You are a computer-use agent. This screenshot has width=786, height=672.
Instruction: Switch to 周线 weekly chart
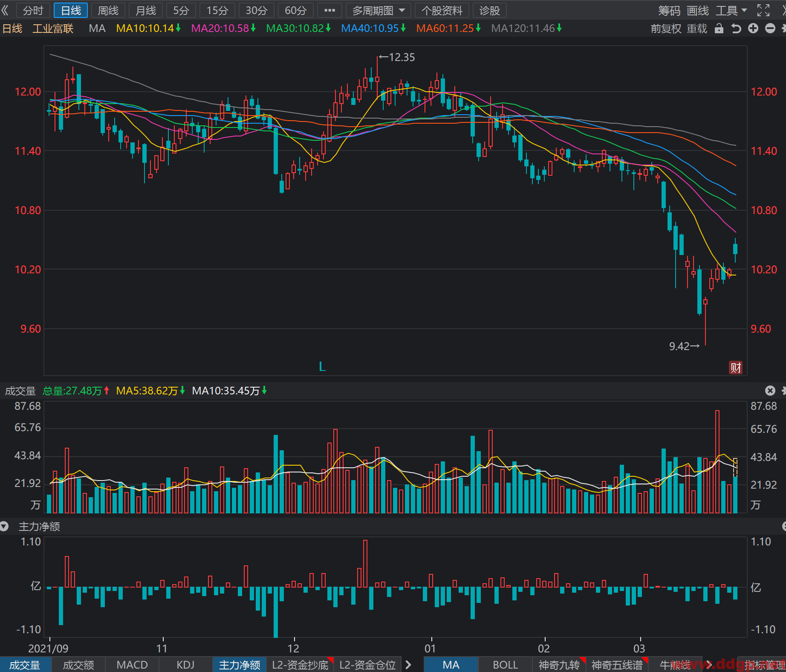pos(108,10)
